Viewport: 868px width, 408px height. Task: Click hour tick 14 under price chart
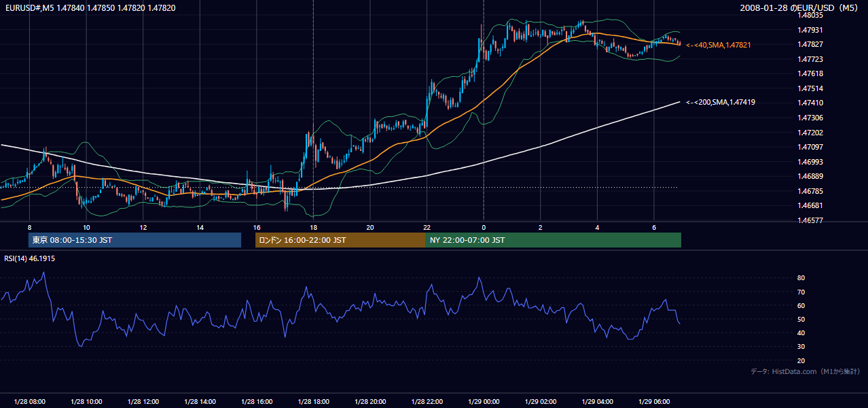[x=200, y=227]
